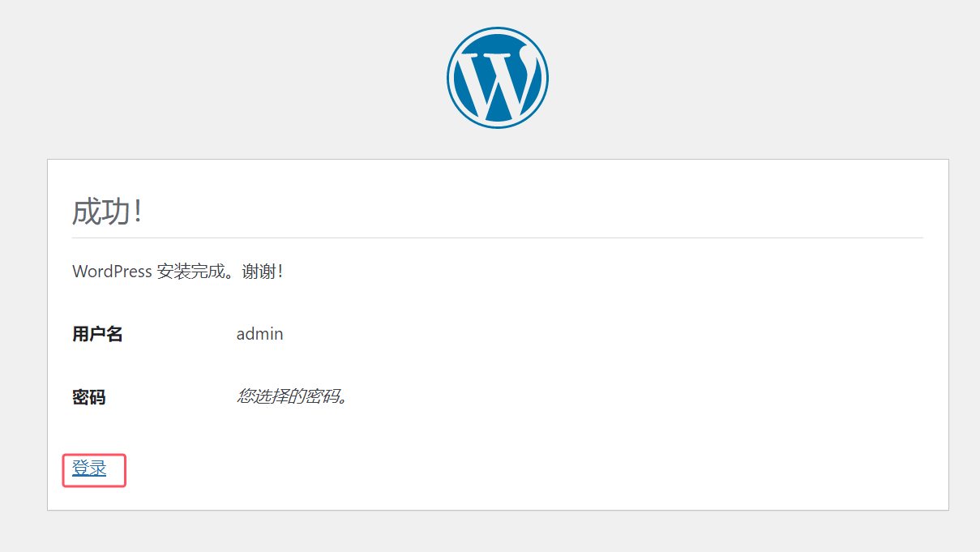This screenshot has height=552, width=980.
Task: Click the 'WordPress 安装完成。谢谢!' message
Action: (178, 272)
